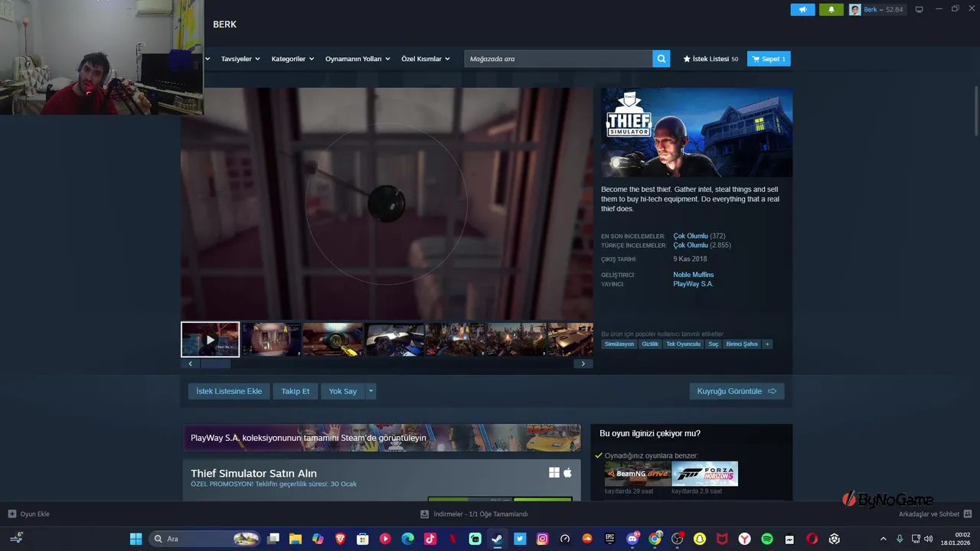
Task: Open the İstek Listesi wishlist button
Action: 710,59
